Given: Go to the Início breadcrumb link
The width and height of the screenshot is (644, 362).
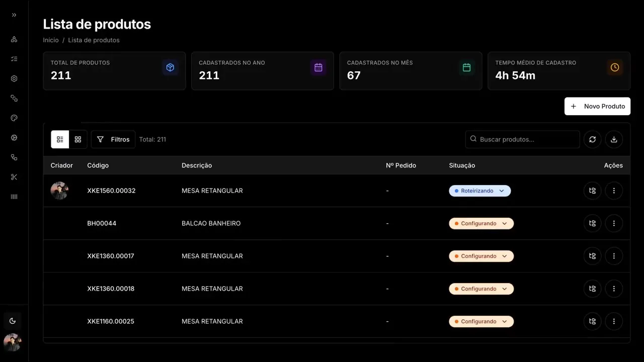Looking at the screenshot, I should (51, 40).
